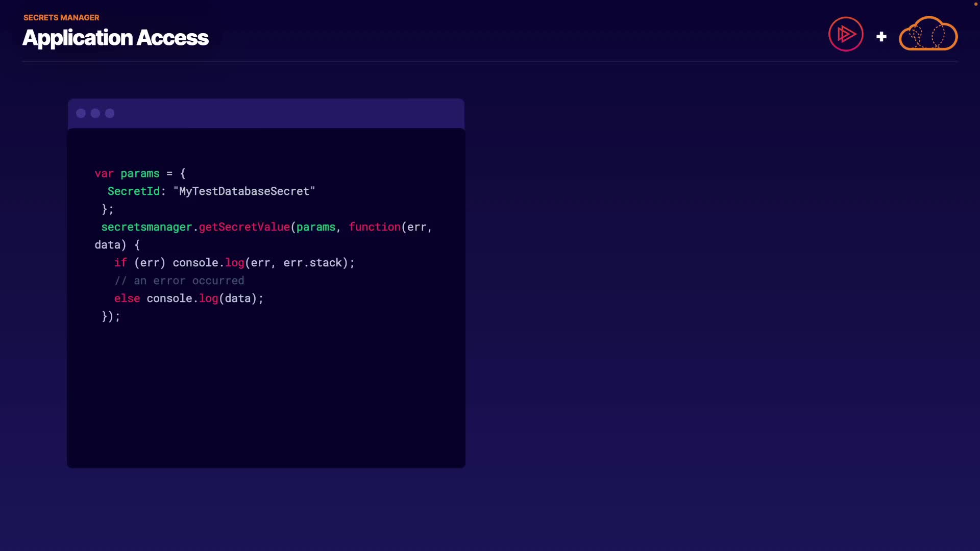Click the "// an error occurred" comment
980x551 pixels.
179,281
